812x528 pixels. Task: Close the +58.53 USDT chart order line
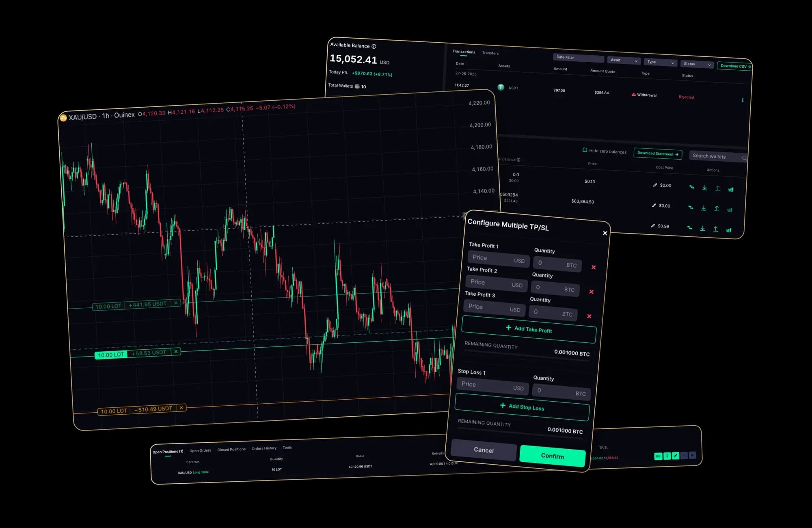(x=176, y=352)
